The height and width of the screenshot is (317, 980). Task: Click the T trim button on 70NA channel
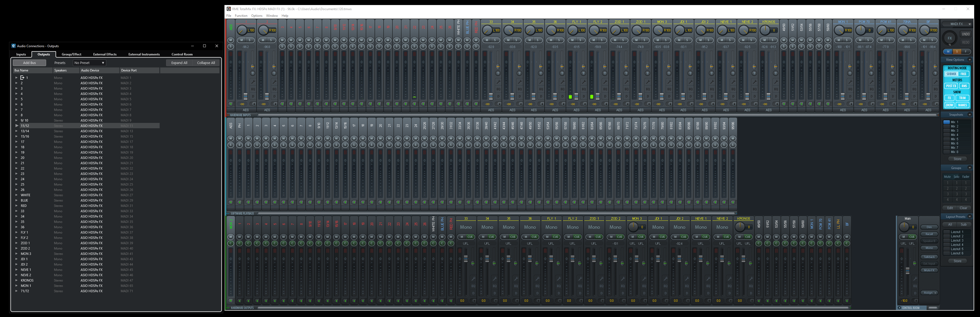tap(914, 73)
